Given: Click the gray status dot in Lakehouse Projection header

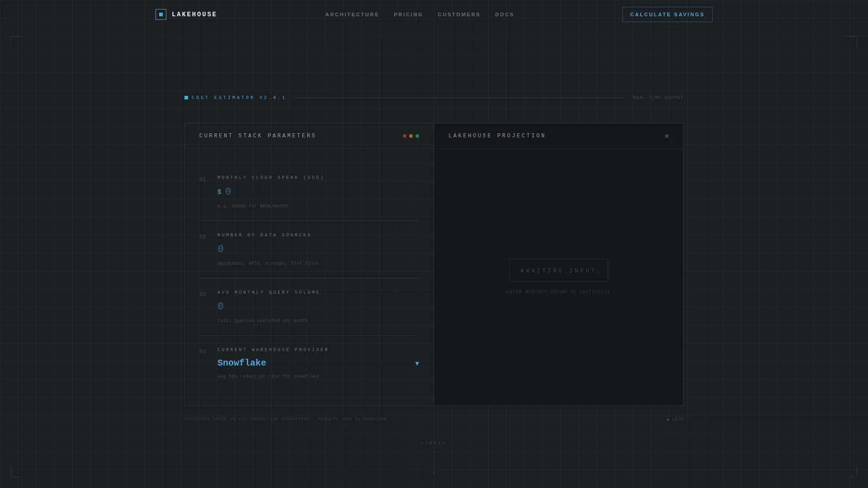Looking at the screenshot, I should [x=667, y=136].
